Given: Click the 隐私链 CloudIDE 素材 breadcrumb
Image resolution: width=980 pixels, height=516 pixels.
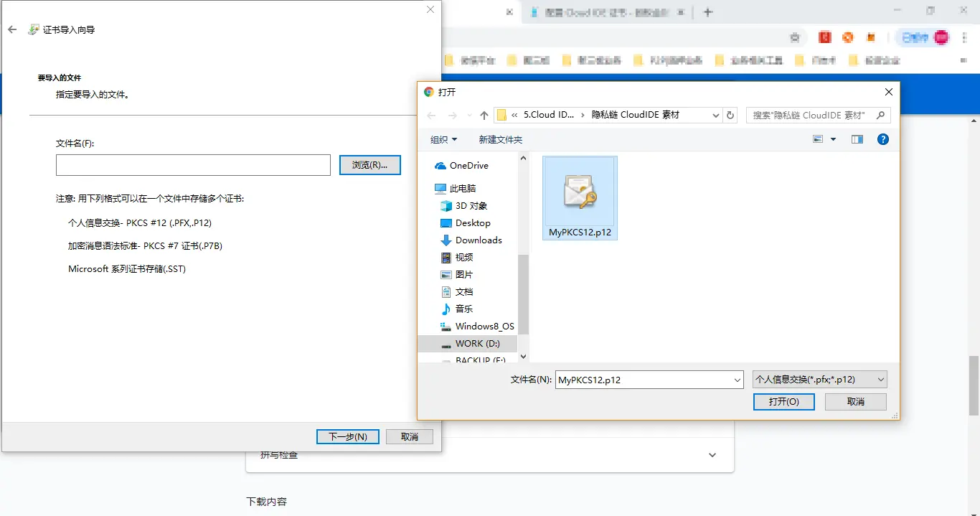Looking at the screenshot, I should coord(635,115).
